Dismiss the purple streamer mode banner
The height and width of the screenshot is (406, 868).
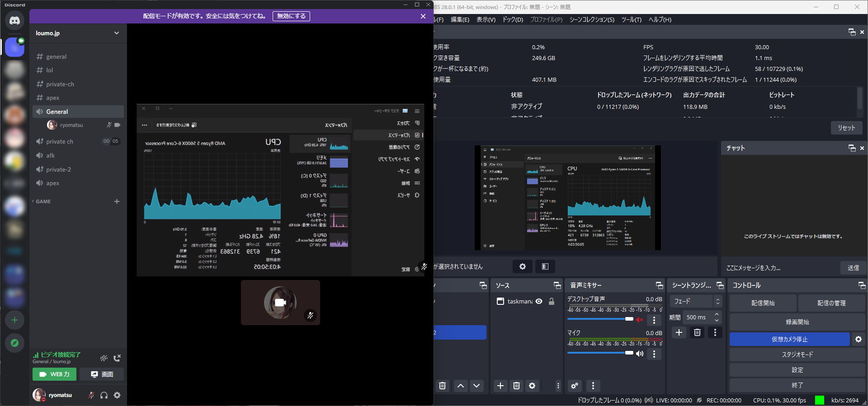(x=423, y=16)
